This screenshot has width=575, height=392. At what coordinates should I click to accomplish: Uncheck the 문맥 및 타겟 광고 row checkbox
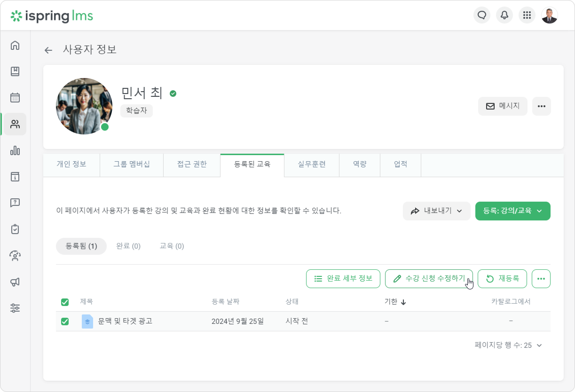click(x=65, y=321)
